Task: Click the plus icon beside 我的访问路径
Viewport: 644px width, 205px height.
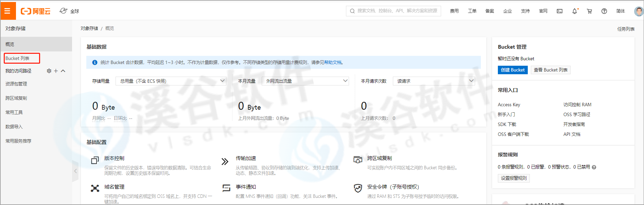Action: (56, 71)
